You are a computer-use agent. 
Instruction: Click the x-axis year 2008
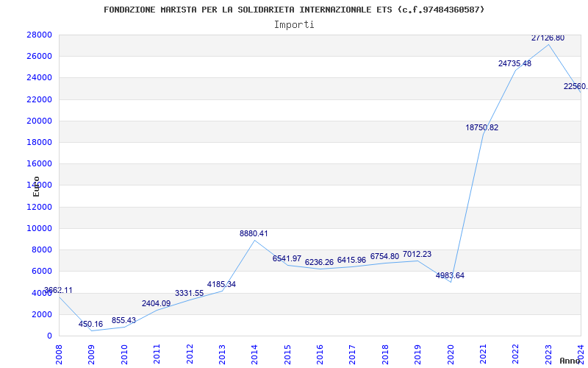pyautogui.click(x=60, y=354)
